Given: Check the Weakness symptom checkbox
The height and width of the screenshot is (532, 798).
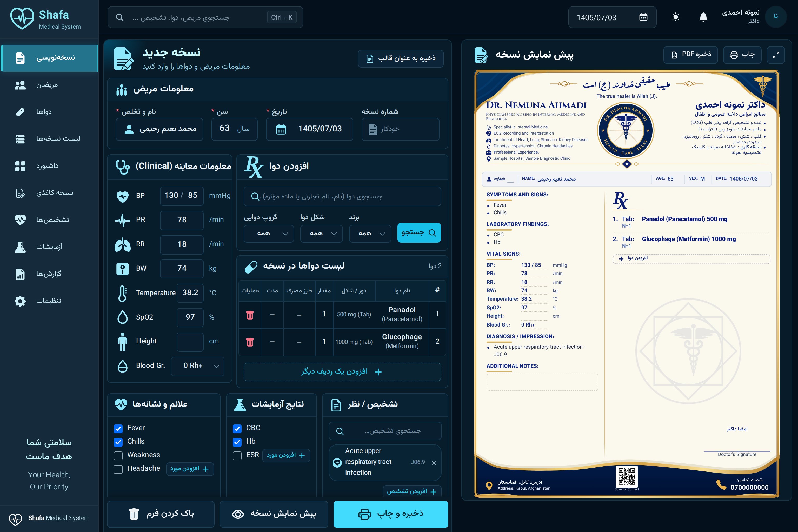Looking at the screenshot, I should [118, 456].
